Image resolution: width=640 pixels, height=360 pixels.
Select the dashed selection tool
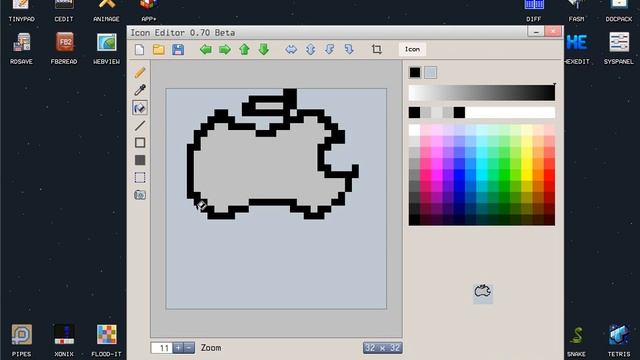click(140, 178)
